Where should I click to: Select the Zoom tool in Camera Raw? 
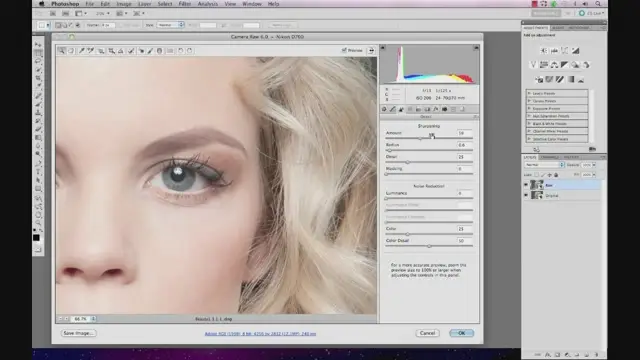(62, 51)
